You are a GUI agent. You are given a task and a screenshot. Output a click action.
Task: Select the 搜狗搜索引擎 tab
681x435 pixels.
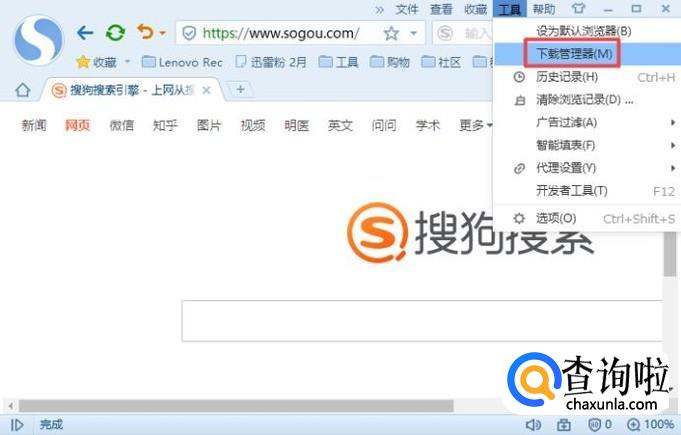[x=130, y=90]
